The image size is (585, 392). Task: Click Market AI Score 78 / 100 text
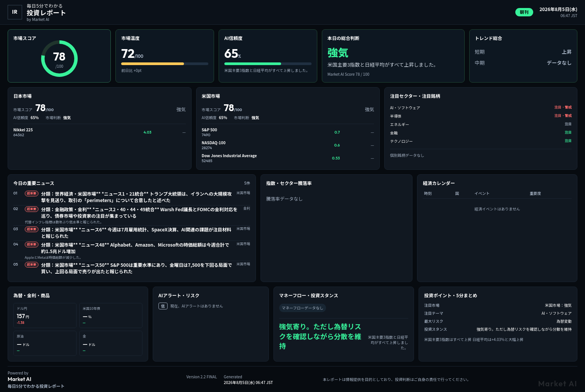348,74
